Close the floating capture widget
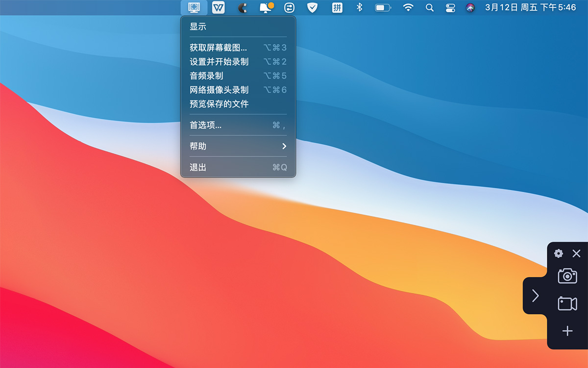 tap(576, 254)
